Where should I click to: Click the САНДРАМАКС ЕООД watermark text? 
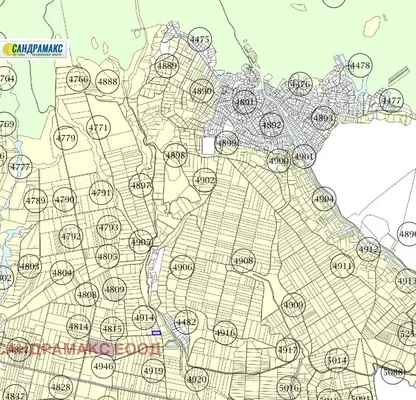pyautogui.click(x=80, y=349)
